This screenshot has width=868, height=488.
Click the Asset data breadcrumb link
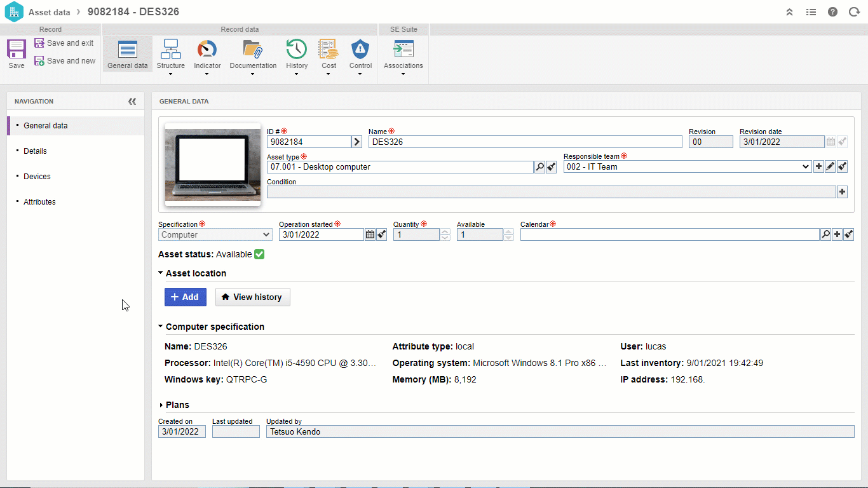[x=49, y=12]
